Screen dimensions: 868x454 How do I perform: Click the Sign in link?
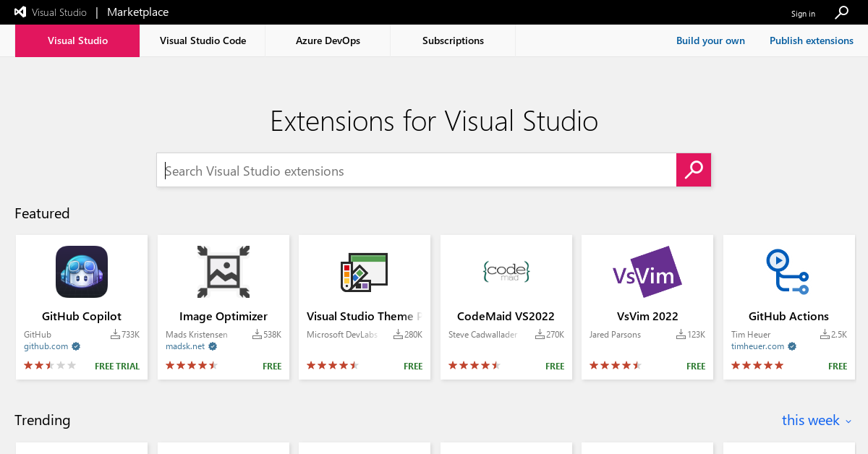[803, 14]
